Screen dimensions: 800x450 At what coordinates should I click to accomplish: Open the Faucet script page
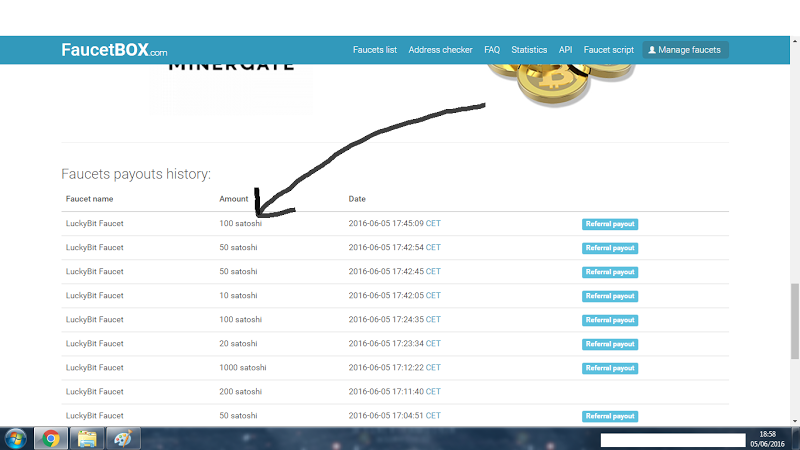pos(609,50)
